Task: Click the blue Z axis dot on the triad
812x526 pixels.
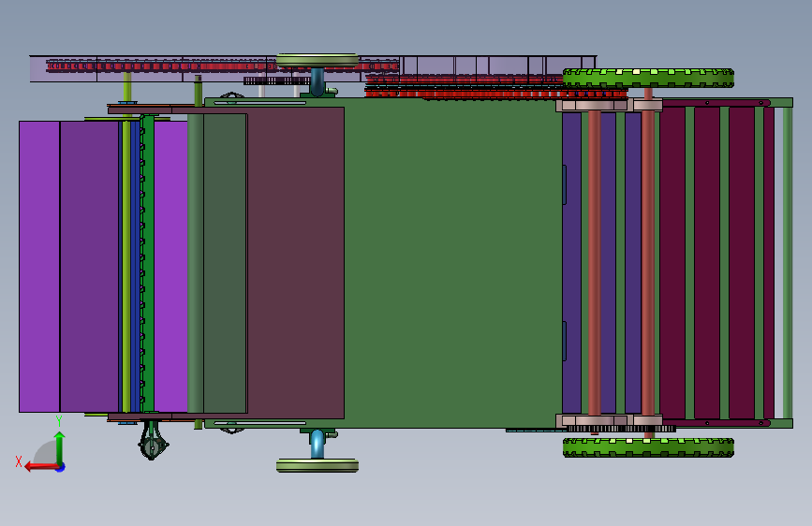Action: [x=61, y=468]
